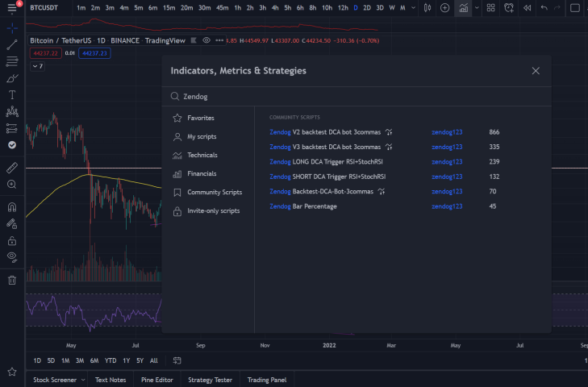Viewport: 588px width, 387px height.
Task: Toggle stay in drawing mode
Action: pos(12,224)
